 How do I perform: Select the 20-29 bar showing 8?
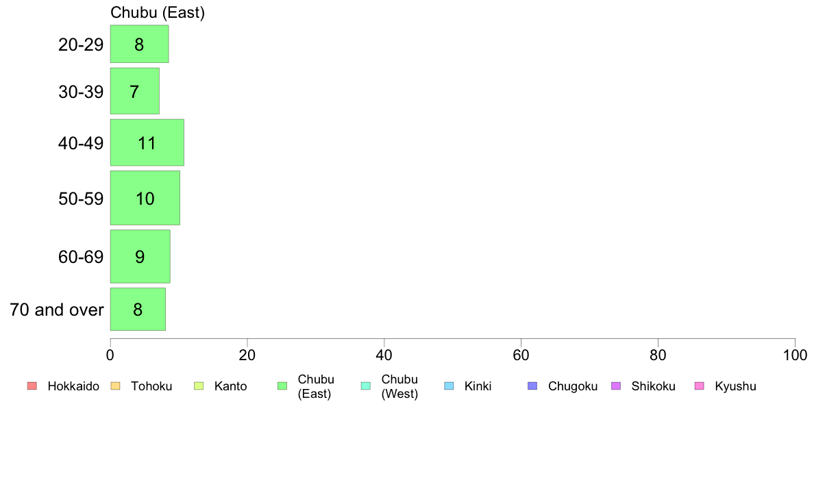point(139,44)
